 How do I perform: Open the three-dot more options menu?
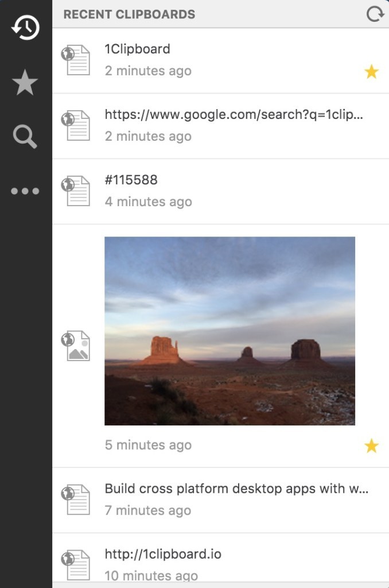(x=25, y=191)
